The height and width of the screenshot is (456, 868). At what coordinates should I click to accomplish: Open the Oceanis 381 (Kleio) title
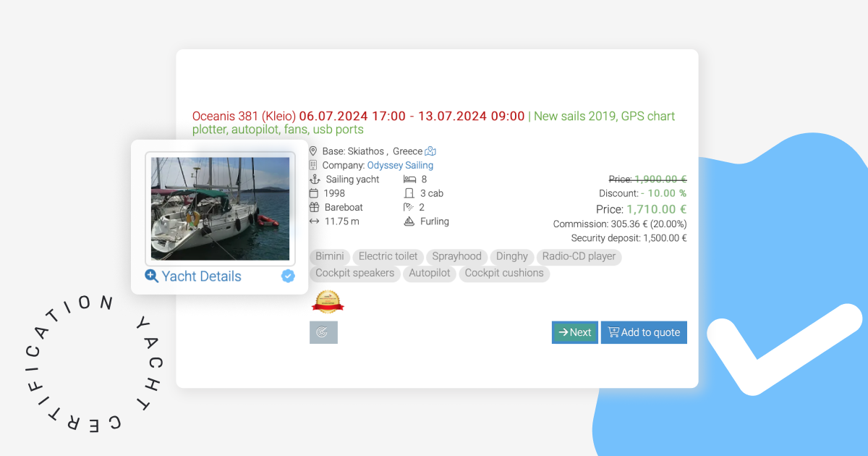click(x=244, y=116)
